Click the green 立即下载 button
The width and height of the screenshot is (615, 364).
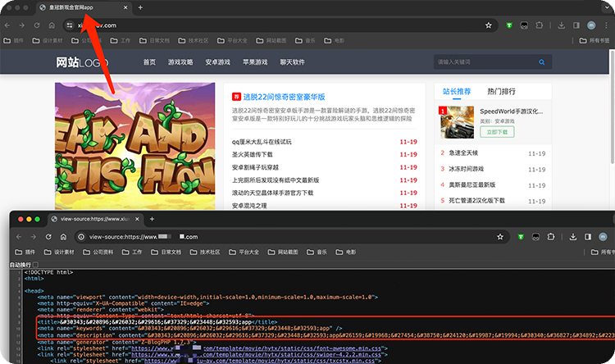pyautogui.click(x=497, y=132)
